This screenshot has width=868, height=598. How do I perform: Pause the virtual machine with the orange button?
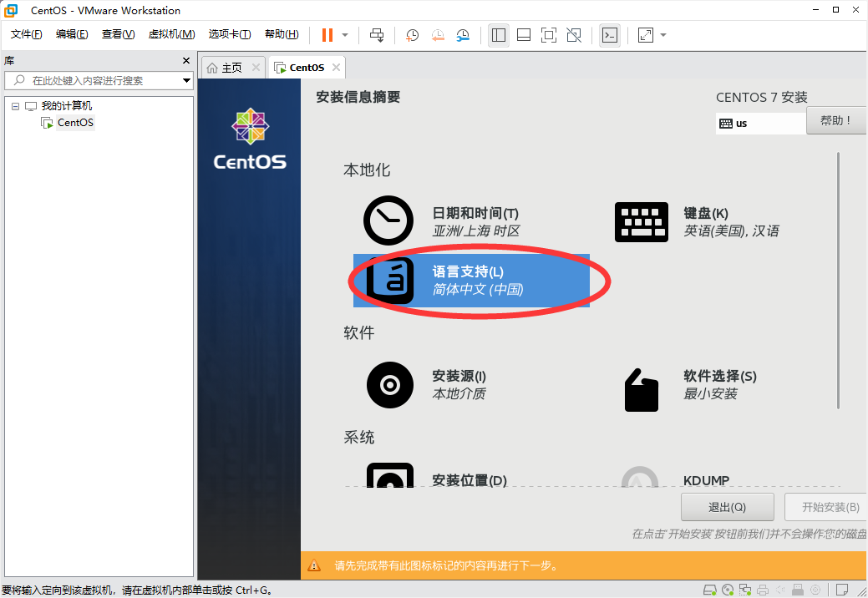(327, 35)
